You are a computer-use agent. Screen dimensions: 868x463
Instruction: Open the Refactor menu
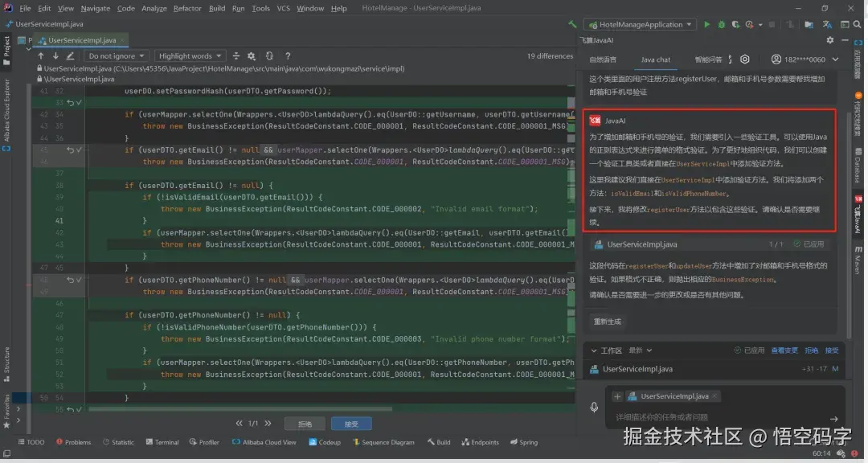pos(187,8)
